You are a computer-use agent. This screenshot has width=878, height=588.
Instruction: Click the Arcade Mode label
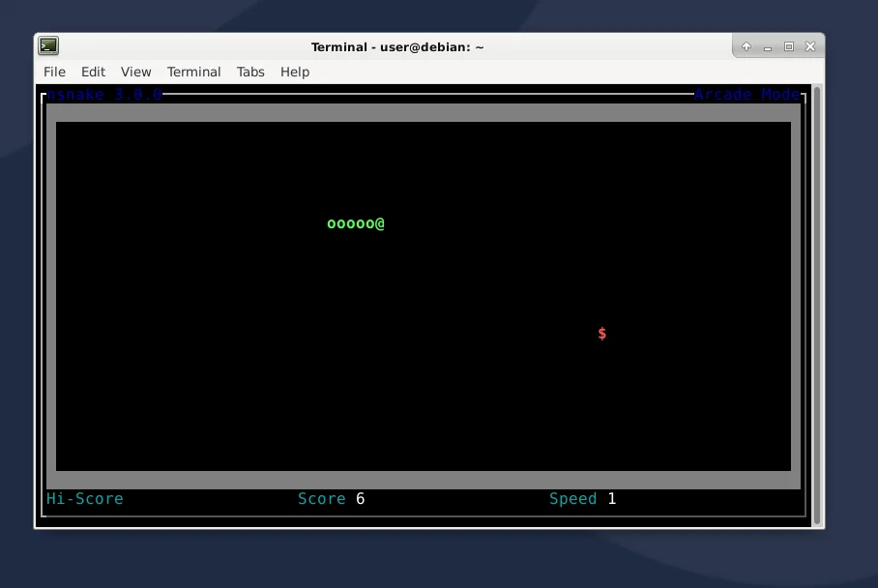(747, 94)
